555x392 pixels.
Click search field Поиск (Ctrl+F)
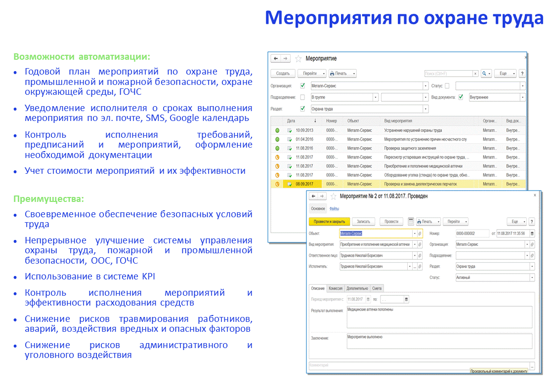tap(448, 74)
